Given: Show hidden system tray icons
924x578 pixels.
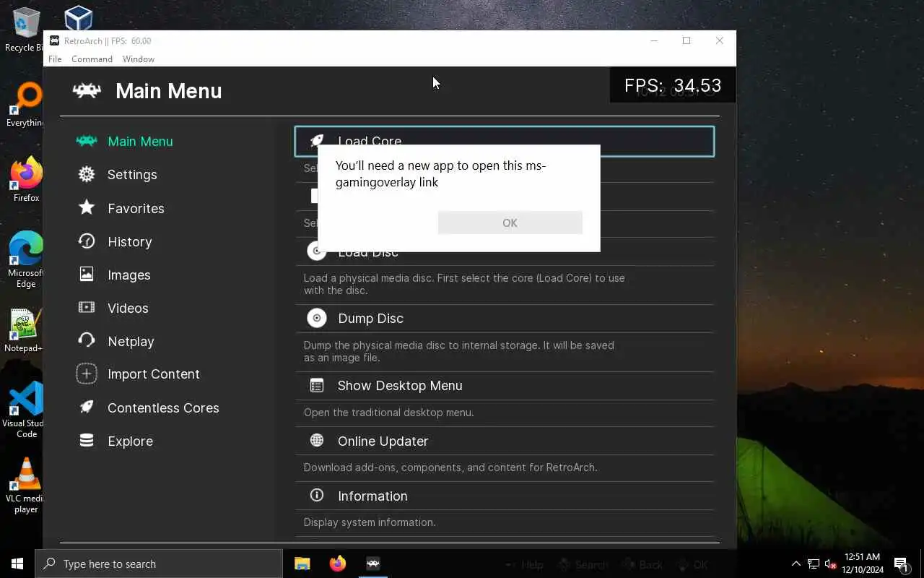Looking at the screenshot, I should coord(796,564).
